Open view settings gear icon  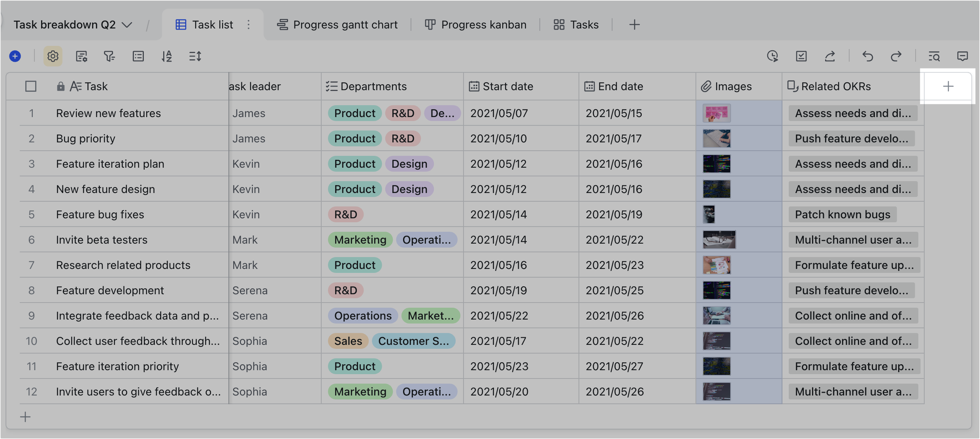[x=53, y=56]
